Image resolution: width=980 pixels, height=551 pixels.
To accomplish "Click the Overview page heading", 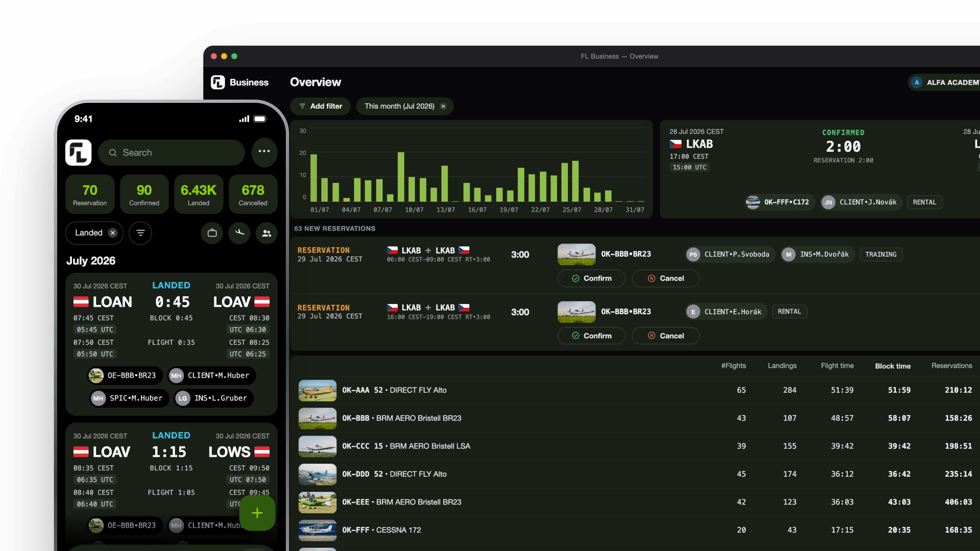I will click(x=315, y=82).
